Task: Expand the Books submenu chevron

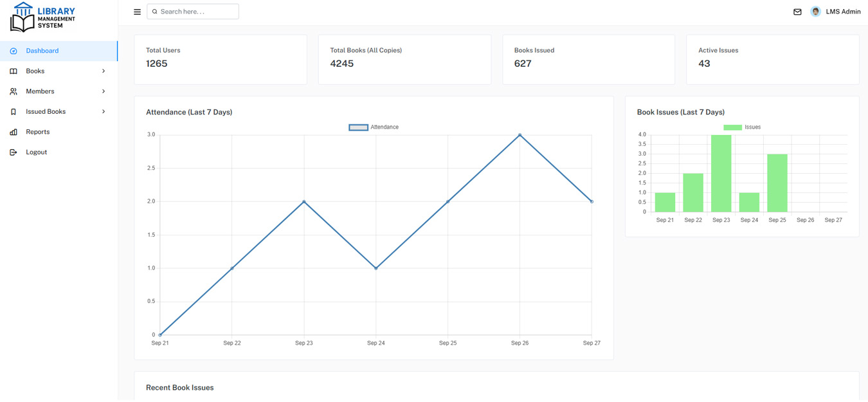Action: coord(104,71)
